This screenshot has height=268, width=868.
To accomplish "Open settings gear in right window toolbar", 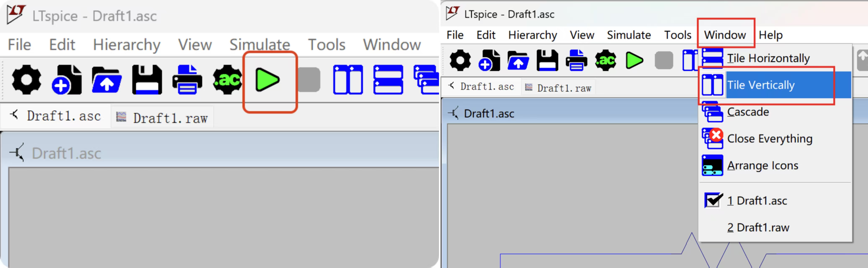I will coord(460,61).
